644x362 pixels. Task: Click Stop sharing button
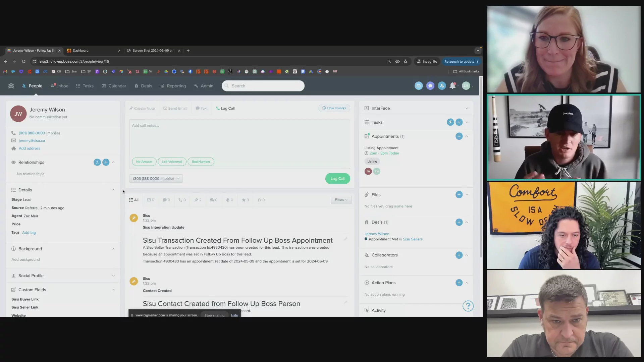[214, 315]
